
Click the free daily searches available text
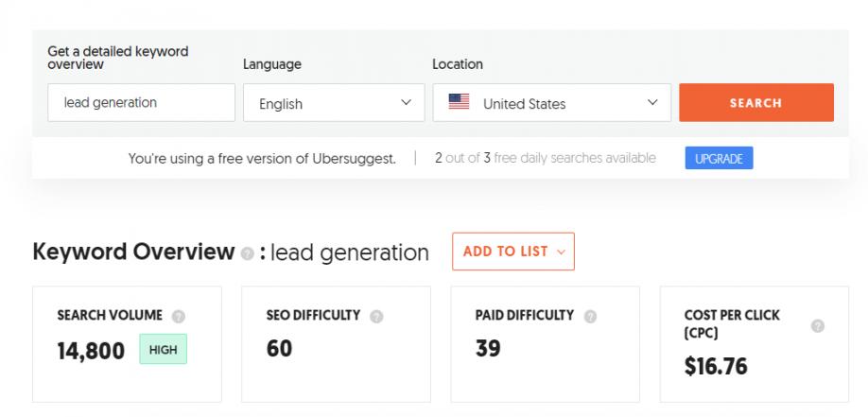point(546,158)
